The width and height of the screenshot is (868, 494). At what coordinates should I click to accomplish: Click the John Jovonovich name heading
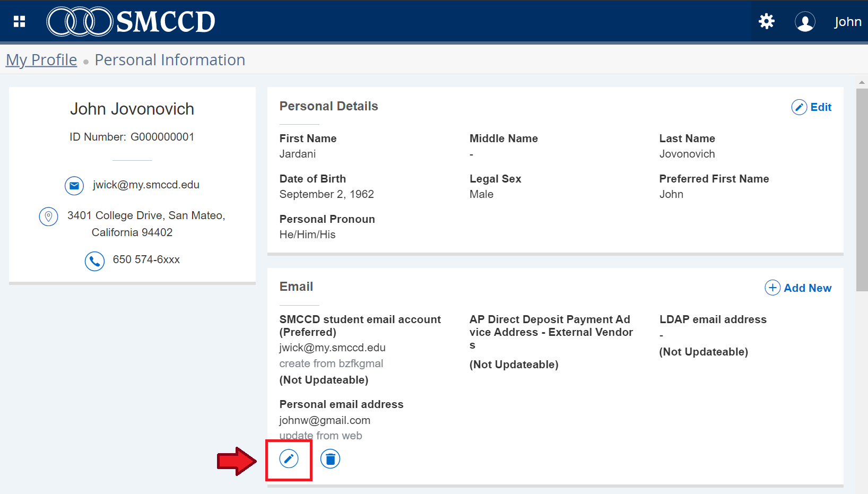[132, 109]
